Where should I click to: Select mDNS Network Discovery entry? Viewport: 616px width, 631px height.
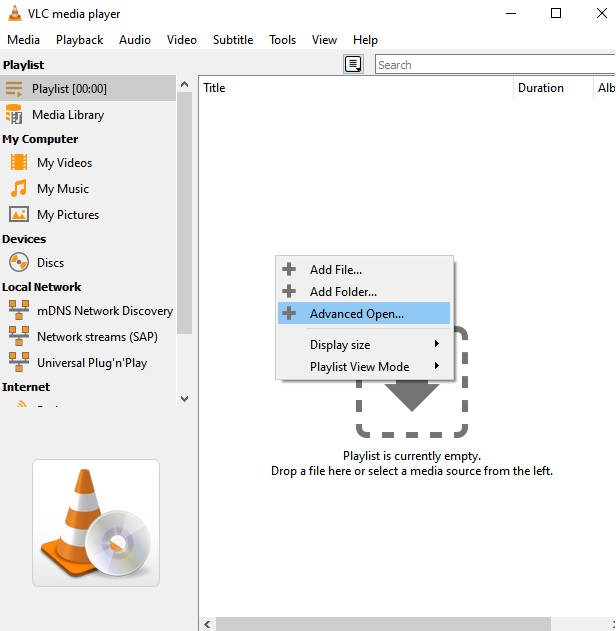click(x=88, y=311)
